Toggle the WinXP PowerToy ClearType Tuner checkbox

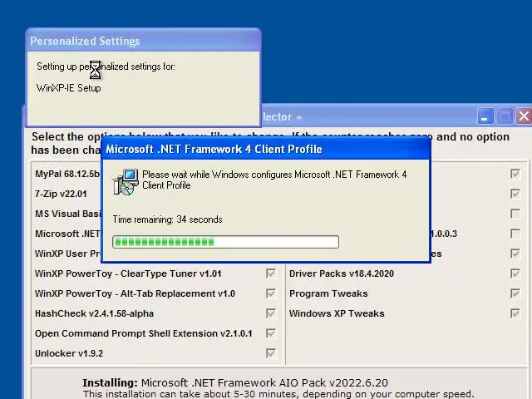[x=271, y=273]
